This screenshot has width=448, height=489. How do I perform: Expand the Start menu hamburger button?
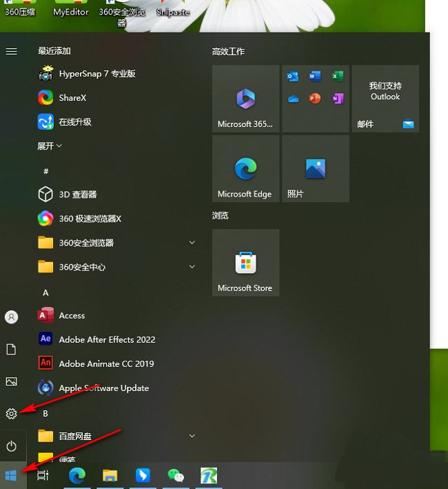pyautogui.click(x=12, y=51)
